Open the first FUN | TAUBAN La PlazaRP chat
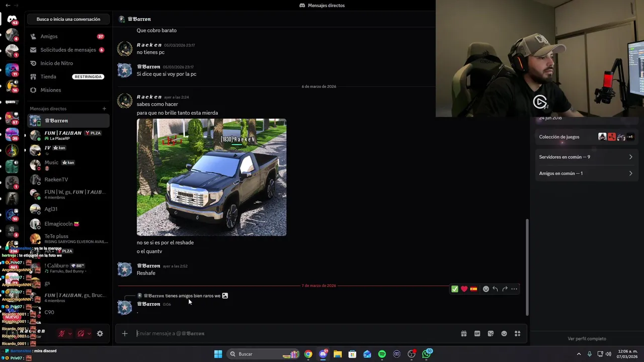The width and height of the screenshot is (644, 362). 68,135
